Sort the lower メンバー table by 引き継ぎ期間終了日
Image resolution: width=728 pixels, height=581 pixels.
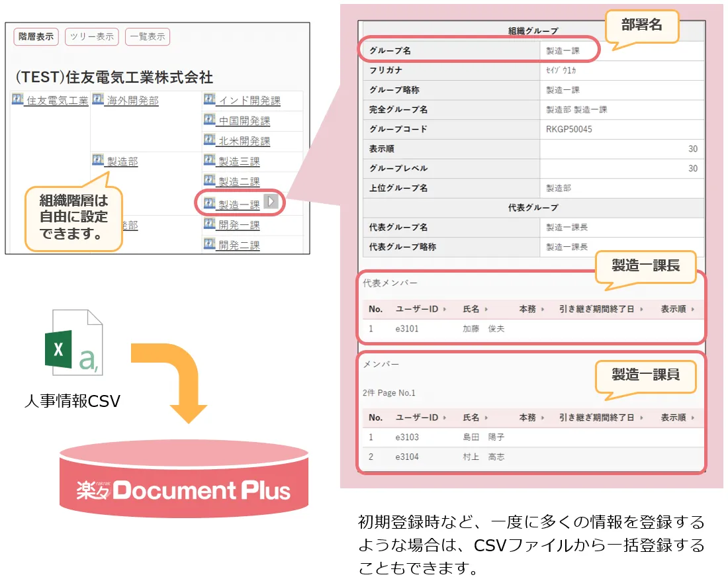coord(601,418)
